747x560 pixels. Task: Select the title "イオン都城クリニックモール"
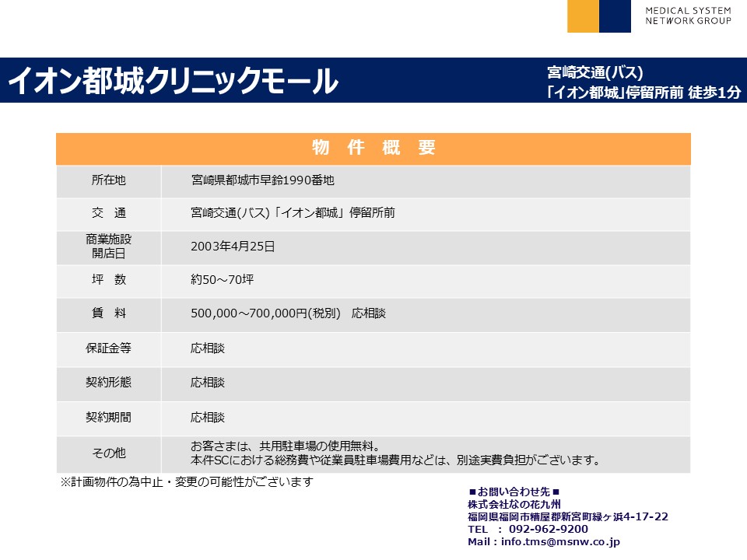click(x=174, y=80)
